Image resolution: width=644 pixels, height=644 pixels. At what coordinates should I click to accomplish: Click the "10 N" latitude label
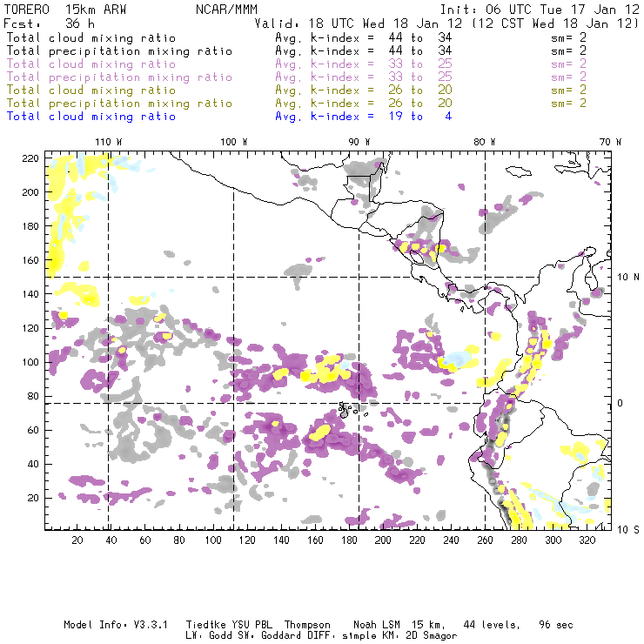[x=628, y=278]
